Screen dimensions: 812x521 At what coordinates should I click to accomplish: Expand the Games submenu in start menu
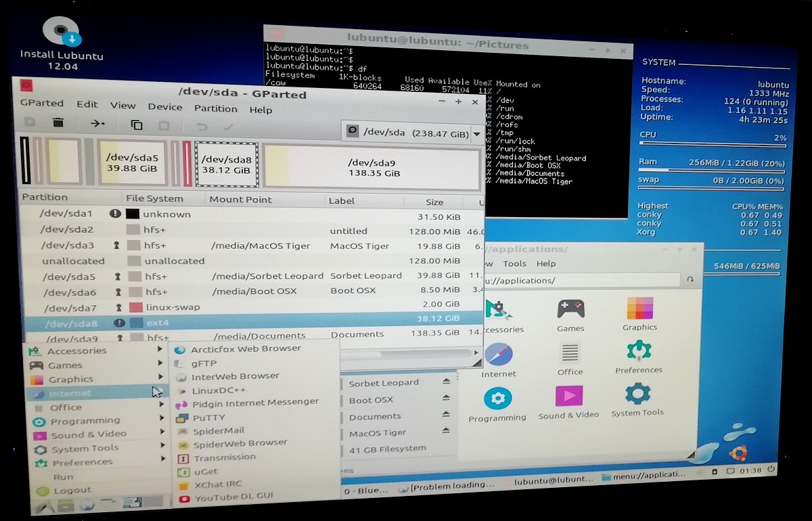(x=160, y=363)
